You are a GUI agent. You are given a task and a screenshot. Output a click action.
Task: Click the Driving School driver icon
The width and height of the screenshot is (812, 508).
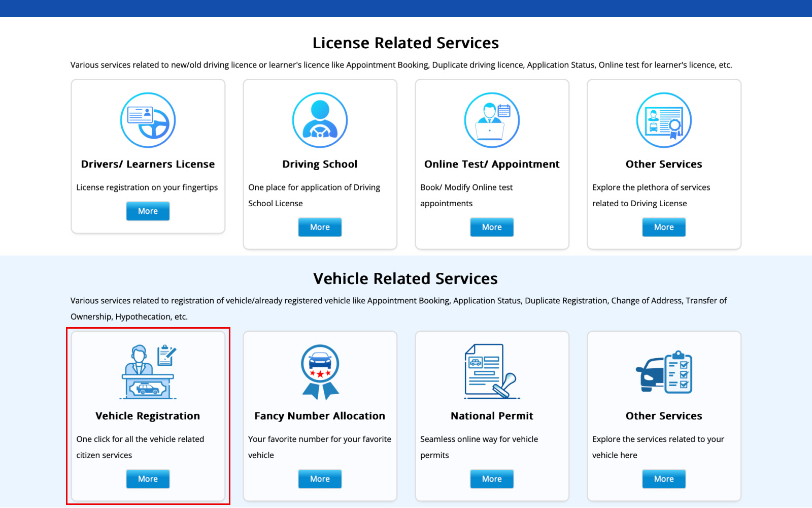pyautogui.click(x=320, y=120)
